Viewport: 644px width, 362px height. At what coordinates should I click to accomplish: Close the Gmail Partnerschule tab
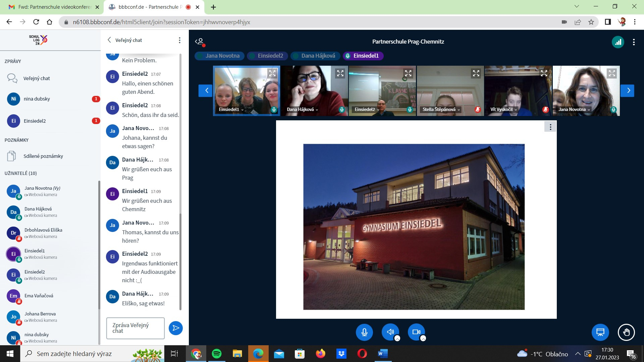pos(97,7)
